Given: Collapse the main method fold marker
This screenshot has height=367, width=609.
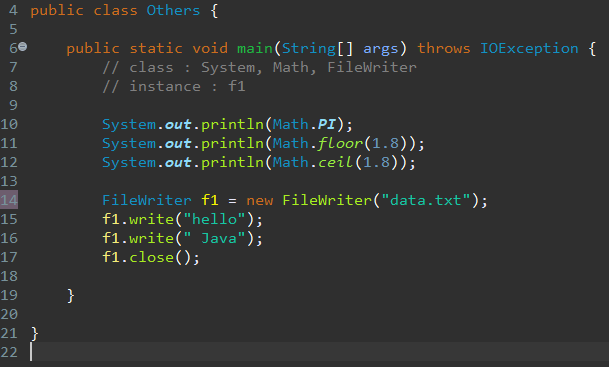Looking at the screenshot, I should [x=23, y=47].
